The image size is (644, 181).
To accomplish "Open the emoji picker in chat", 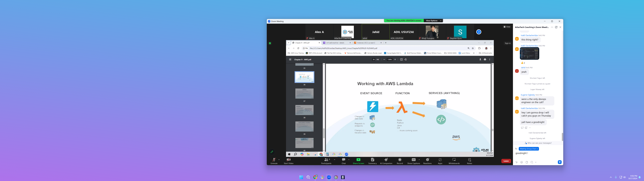I will (x=521, y=162).
